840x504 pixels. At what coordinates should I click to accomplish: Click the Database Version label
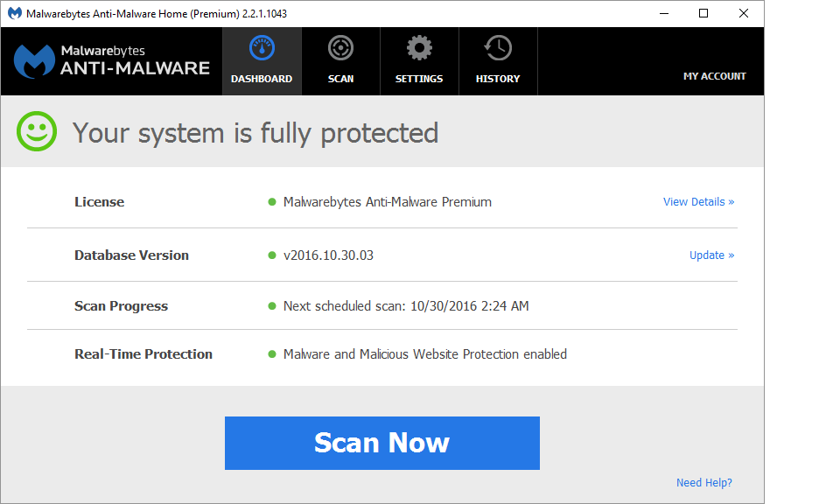[131, 255]
